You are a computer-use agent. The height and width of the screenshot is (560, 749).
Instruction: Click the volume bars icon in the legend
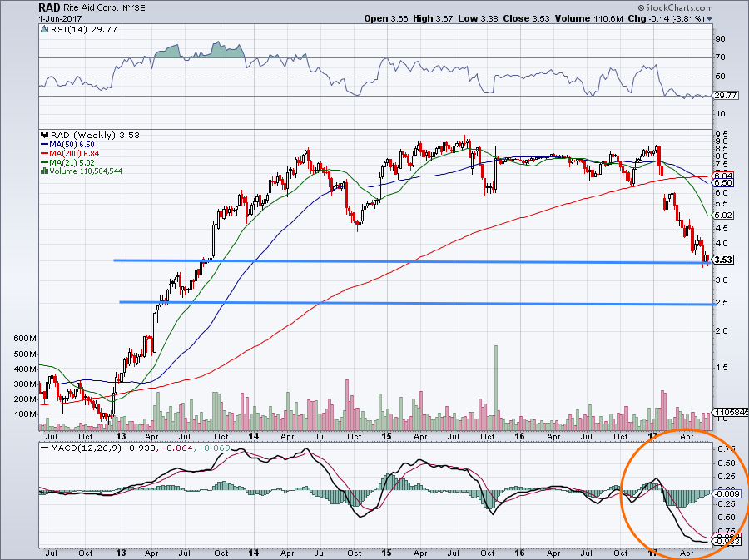(44, 171)
